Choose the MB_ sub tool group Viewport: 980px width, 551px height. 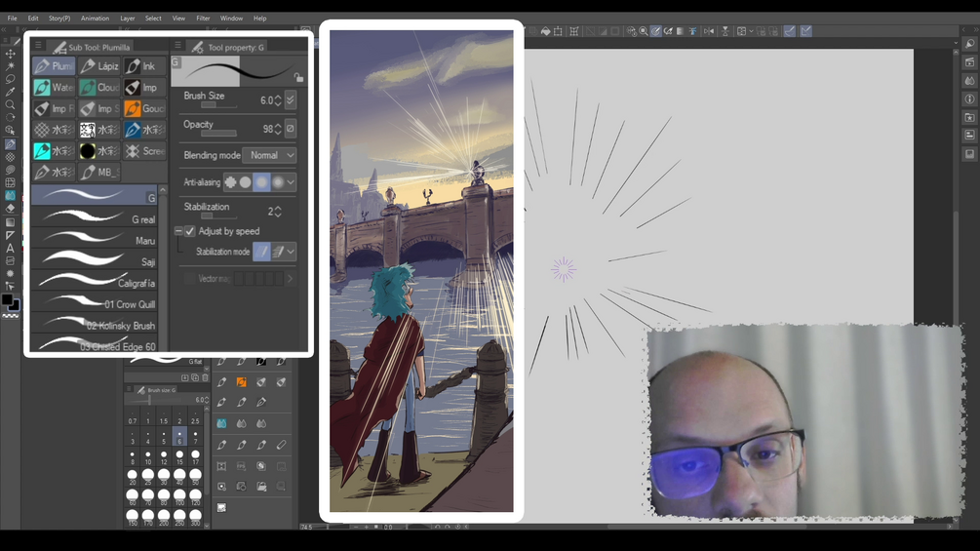[x=99, y=172]
